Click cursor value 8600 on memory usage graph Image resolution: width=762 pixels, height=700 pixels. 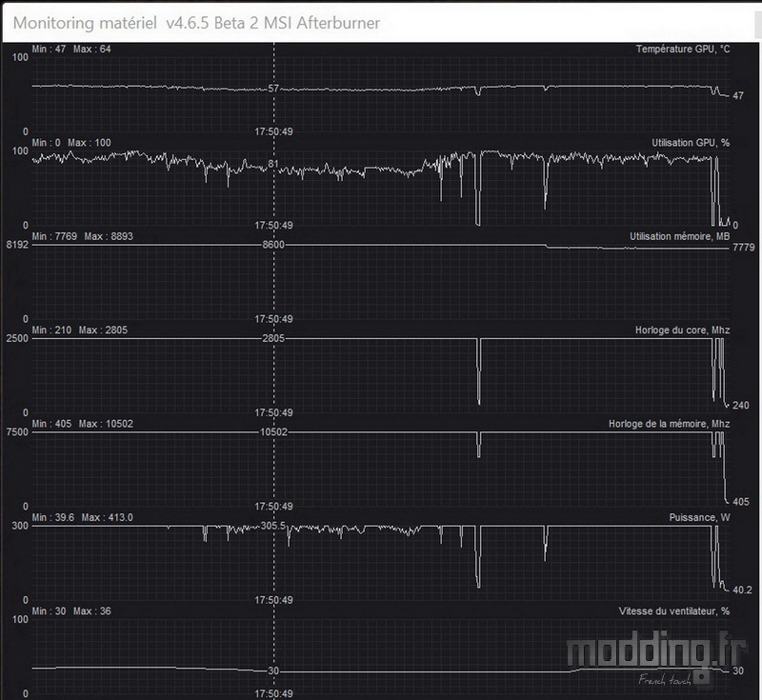click(x=273, y=245)
